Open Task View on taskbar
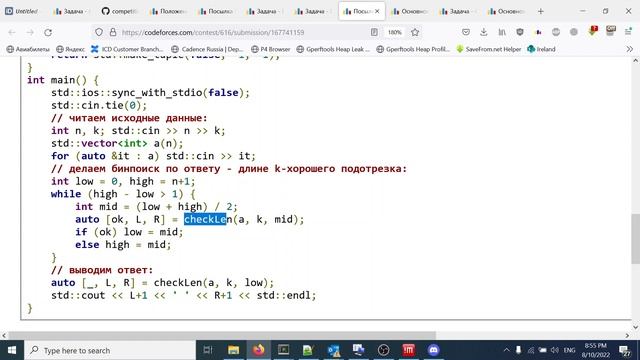This screenshot has width=640, height=360. click(208, 350)
